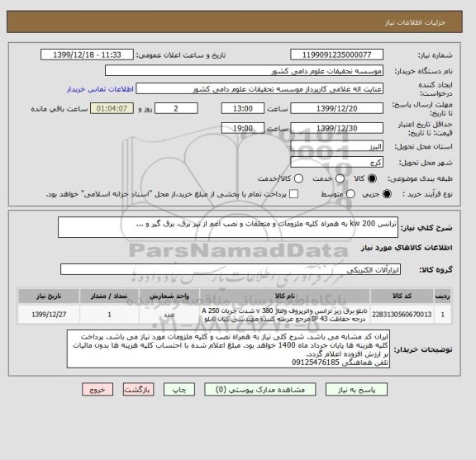Click the ردیف column header
The height and width of the screenshot is (460, 476).
pyautogui.click(x=443, y=296)
